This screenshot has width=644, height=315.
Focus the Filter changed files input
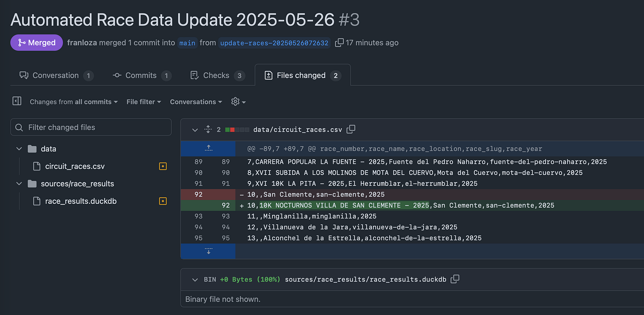(x=91, y=127)
